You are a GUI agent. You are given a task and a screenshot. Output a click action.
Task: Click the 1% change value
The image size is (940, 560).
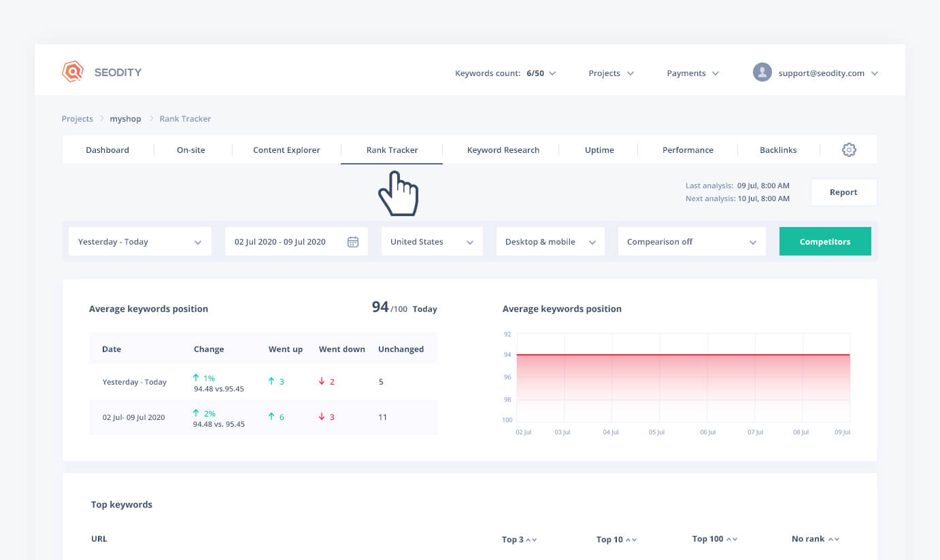point(209,378)
